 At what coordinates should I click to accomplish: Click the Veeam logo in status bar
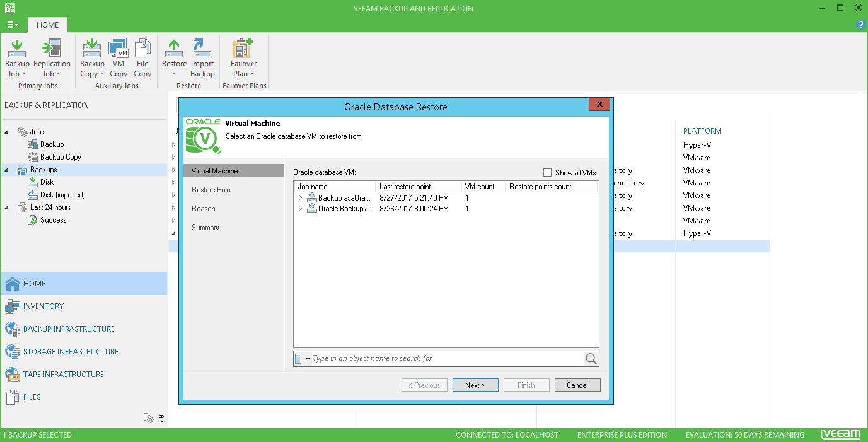click(841, 435)
